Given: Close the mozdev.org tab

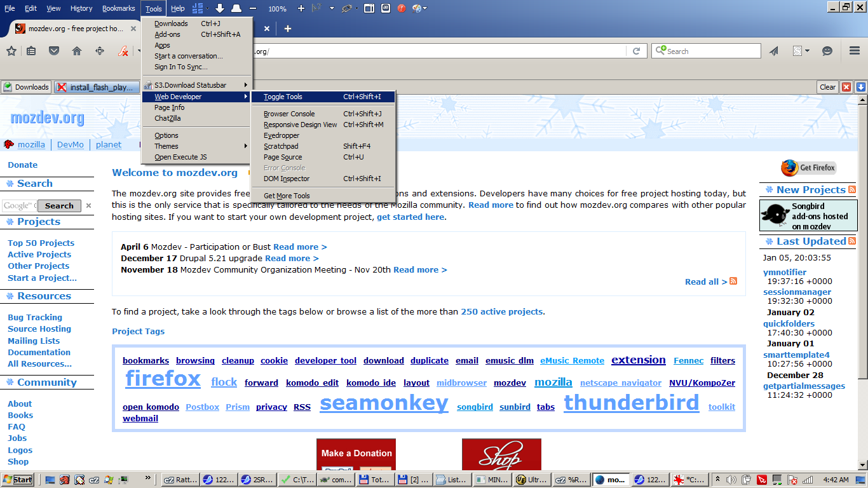Looking at the screenshot, I should point(133,29).
